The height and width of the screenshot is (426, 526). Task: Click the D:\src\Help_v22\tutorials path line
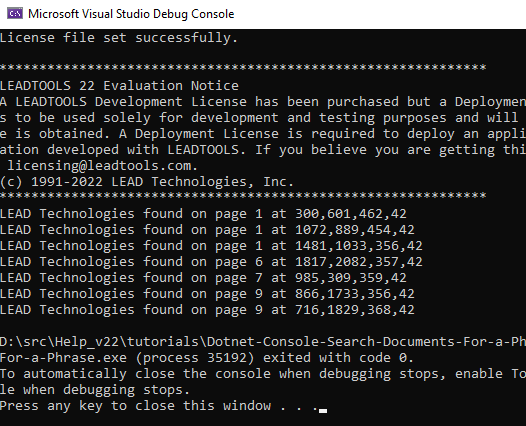click(x=263, y=342)
